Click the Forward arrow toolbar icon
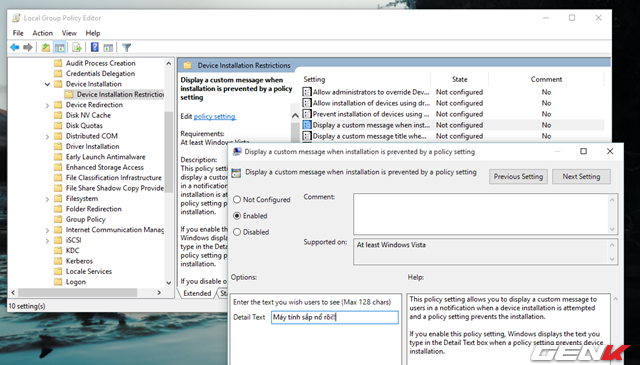 [28, 48]
